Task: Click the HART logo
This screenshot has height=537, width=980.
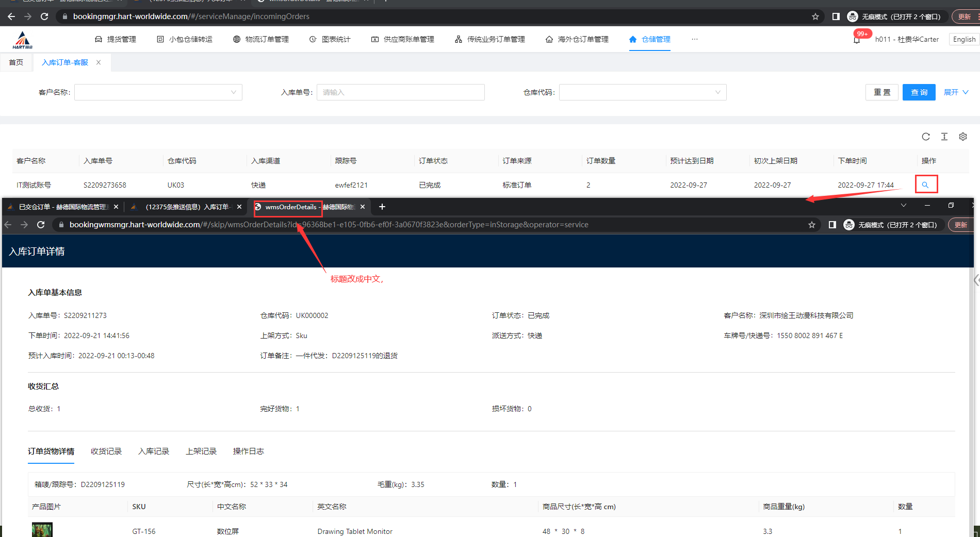Action: (22, 40)
